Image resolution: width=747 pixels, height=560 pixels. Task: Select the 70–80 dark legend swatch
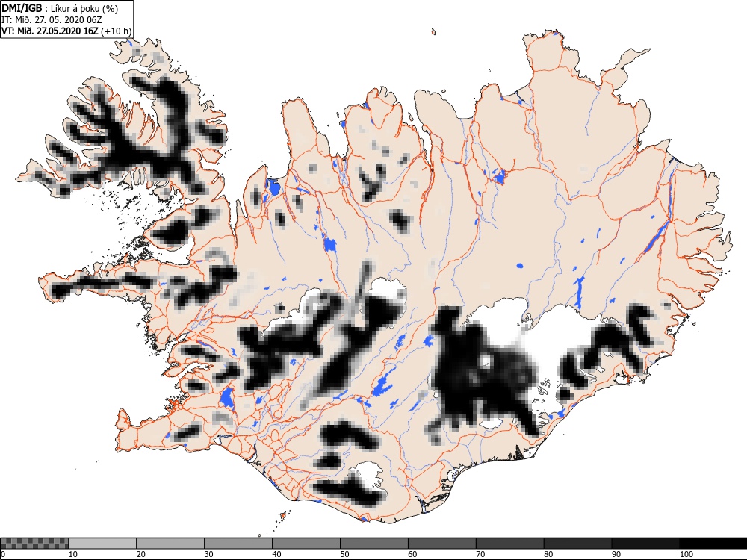pos(509,544)
